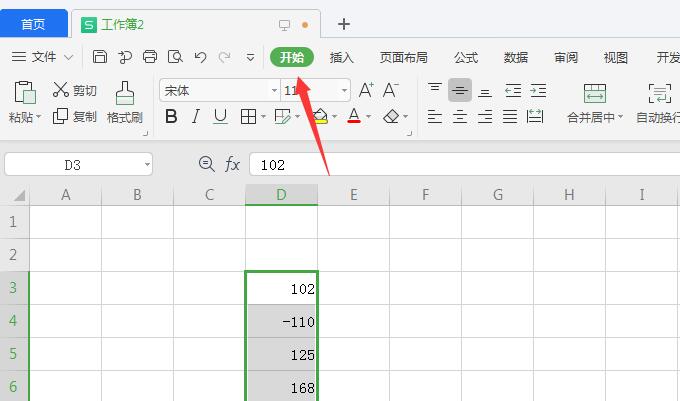680x401 pixels.
Task: Click the Redo arrow
Action: [225, 57]
